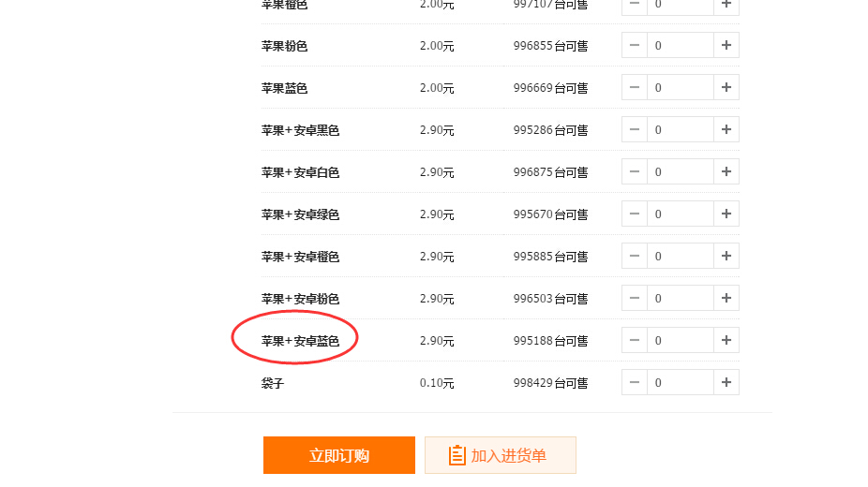Add one 袋子 using plus button

point(726,382)
